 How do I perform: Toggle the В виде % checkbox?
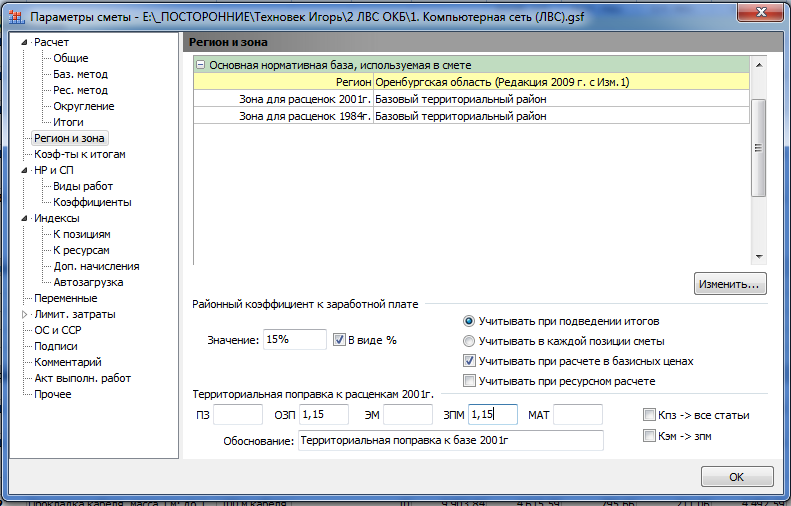tap(339, 340)
